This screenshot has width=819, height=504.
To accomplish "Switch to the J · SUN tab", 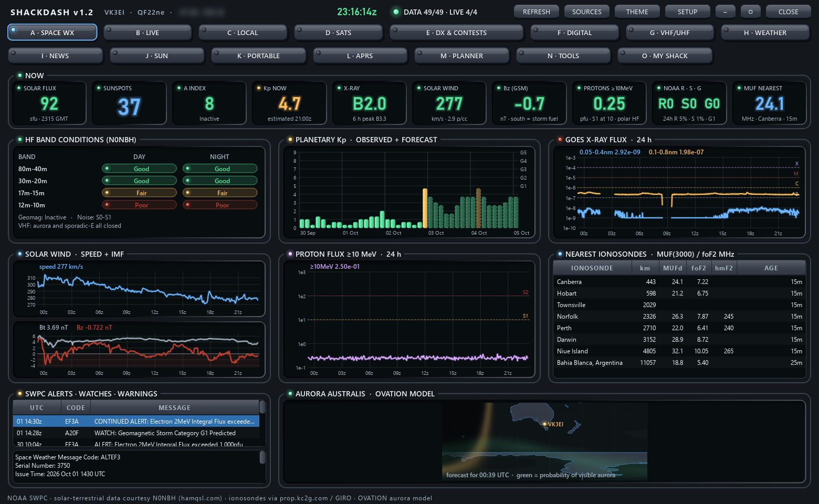I will (x=157, y=56).
